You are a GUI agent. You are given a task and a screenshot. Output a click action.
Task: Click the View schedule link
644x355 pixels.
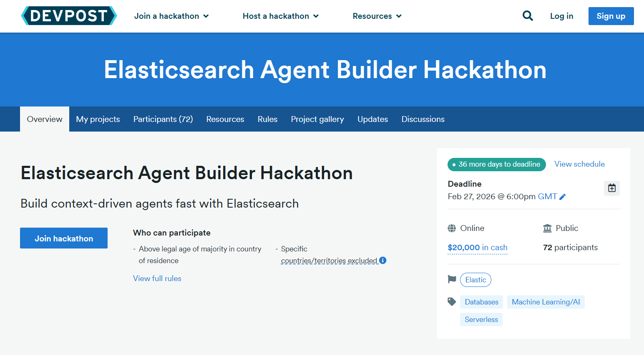pyautogui.click(x=579, y=164)
